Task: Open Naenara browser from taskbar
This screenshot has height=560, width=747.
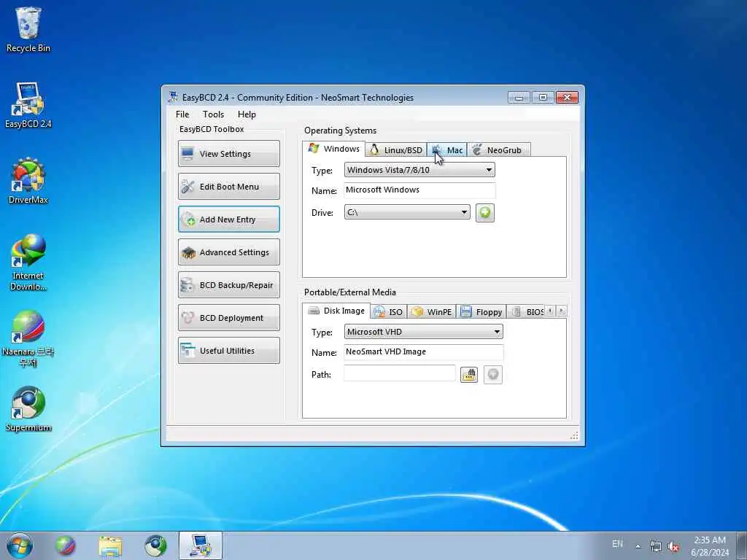Action: coord(65,545)
